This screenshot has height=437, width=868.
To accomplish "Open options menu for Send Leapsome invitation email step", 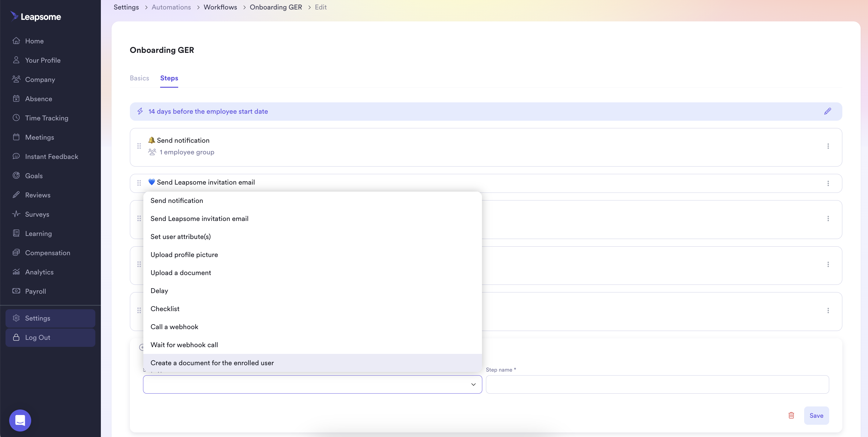I will [828, 183].
